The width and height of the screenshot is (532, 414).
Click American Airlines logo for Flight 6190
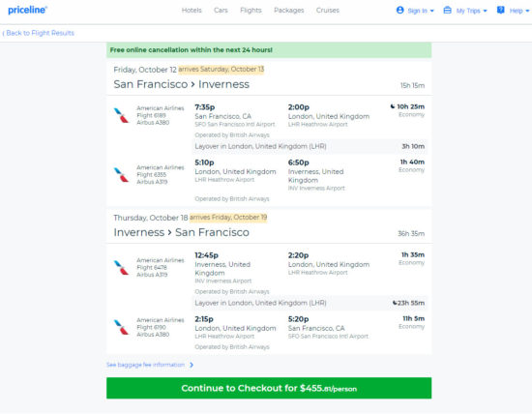121,327
